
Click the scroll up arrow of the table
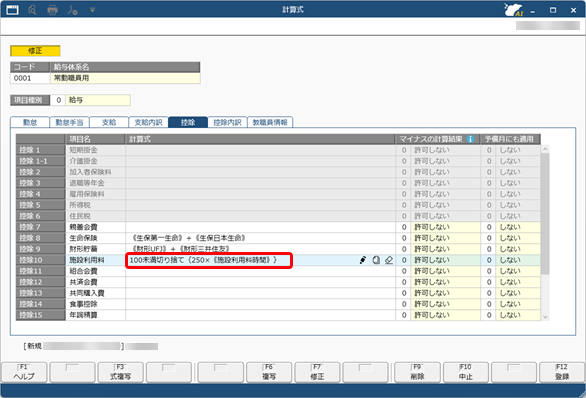pyautogui.click(x=545, y=149)
